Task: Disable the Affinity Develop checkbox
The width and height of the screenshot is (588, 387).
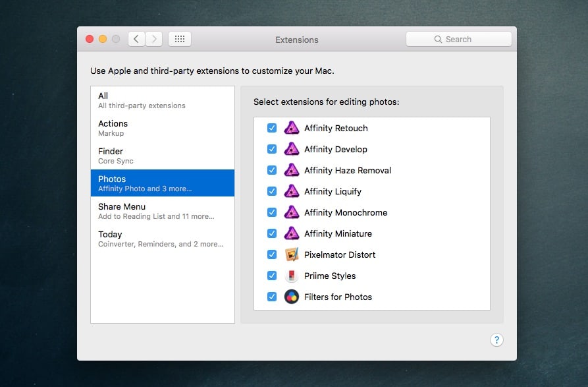Action: [272, 149]
